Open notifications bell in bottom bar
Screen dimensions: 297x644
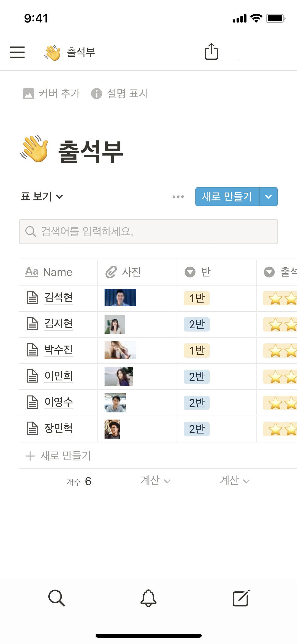tap(148, 598)
